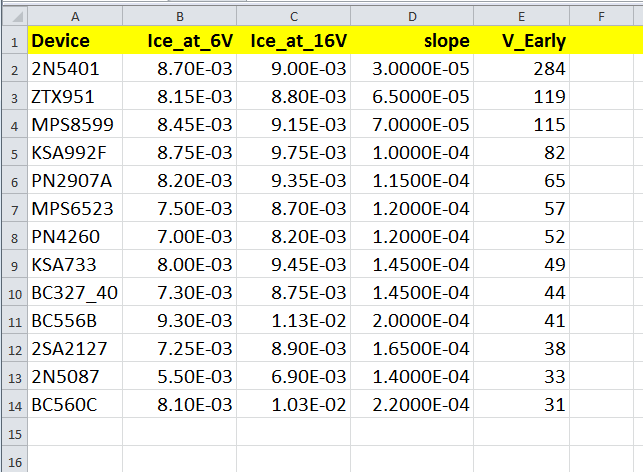Click Ice_at_16V value 9.45E-03

[294, 264]
